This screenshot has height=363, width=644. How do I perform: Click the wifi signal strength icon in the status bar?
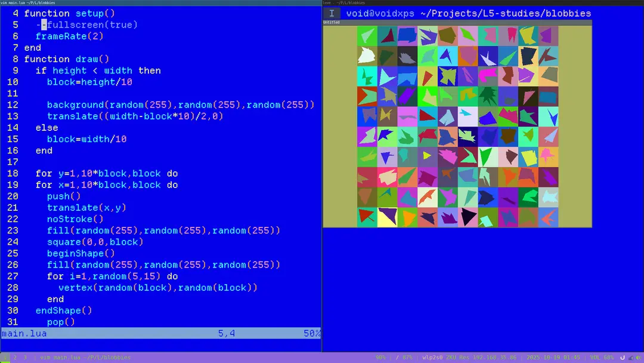[630, 358]
